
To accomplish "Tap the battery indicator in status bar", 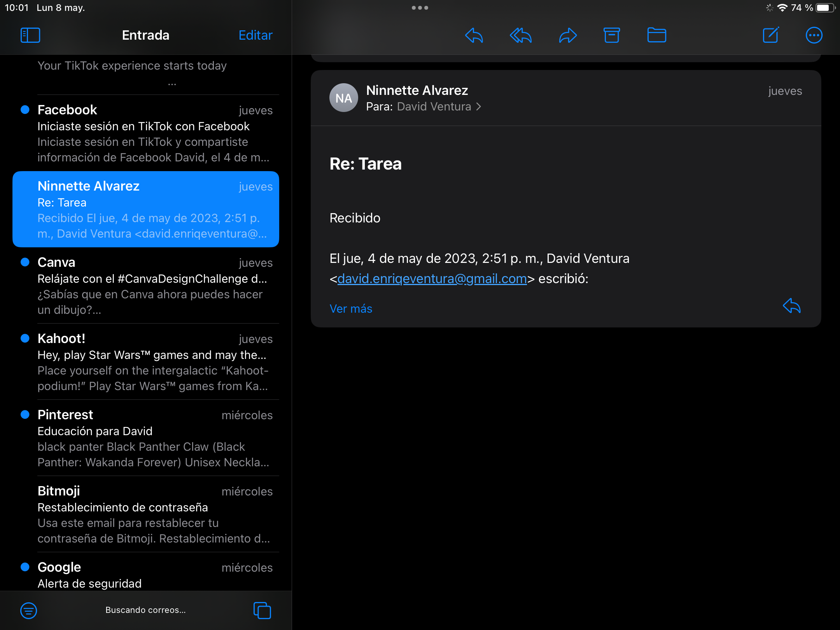I will [x=825, y=8].
